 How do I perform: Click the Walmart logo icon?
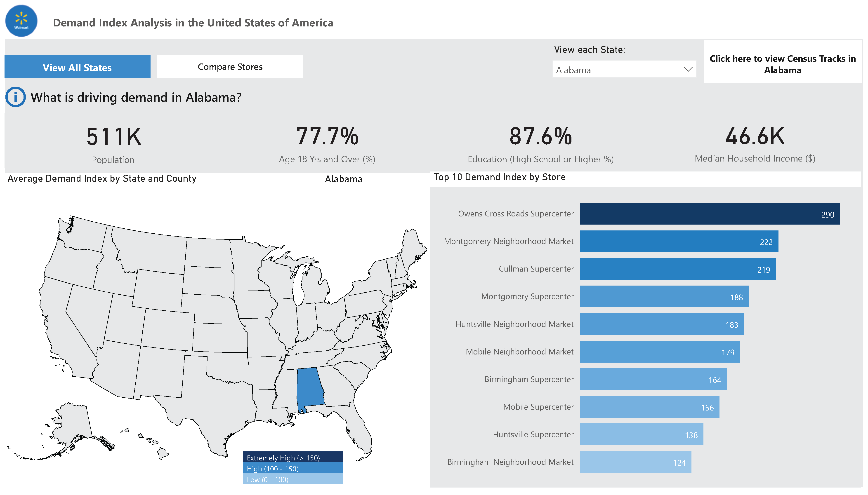(21, 21)
